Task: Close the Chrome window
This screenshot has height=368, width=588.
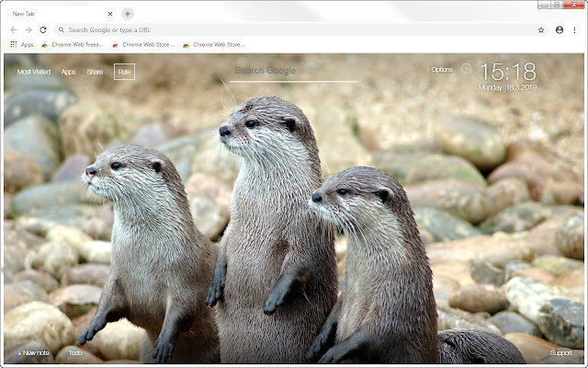Action: pyautogui.click(x=573, y=5)
